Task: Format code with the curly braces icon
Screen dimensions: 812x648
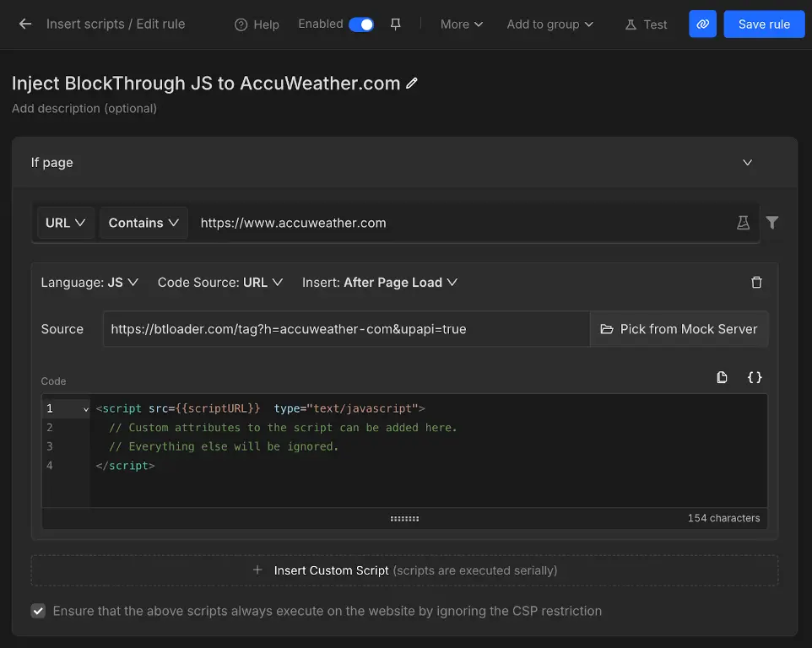Action: (755, 377)
